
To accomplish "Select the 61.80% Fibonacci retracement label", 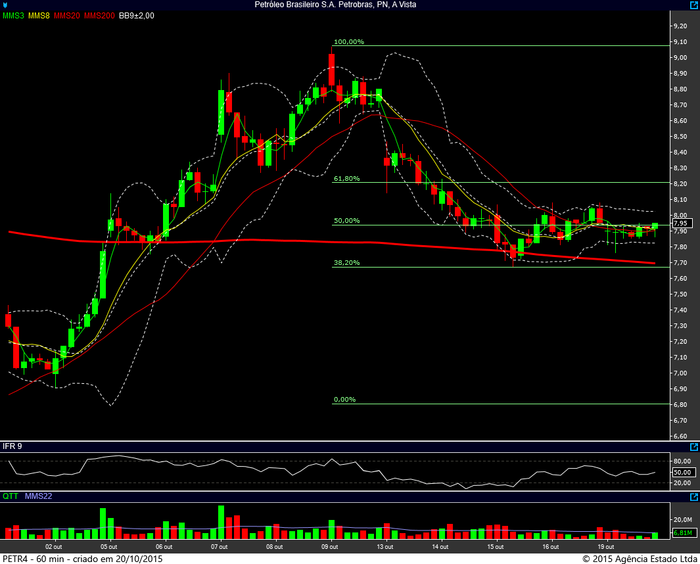I will click(346, 178).
